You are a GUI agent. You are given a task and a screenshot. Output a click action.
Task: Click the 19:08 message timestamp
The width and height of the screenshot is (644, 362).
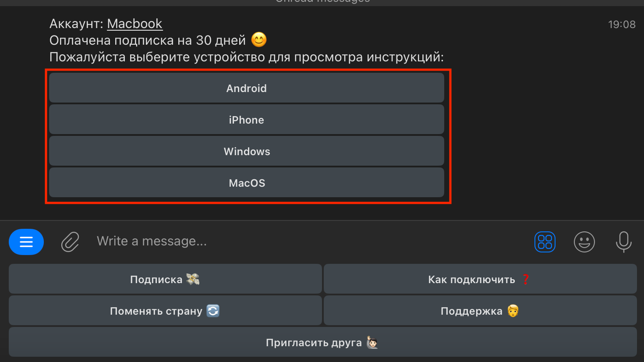(x=622, y=25)
